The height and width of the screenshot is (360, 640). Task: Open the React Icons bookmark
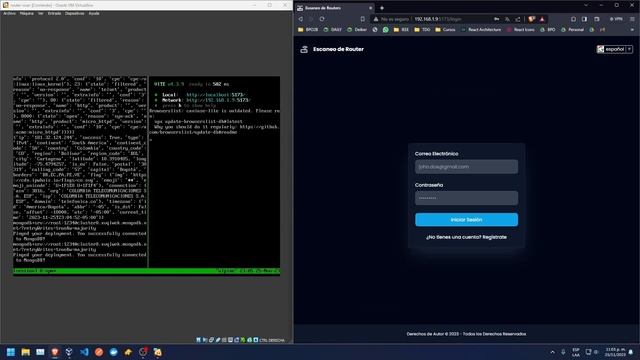point(520,30)
